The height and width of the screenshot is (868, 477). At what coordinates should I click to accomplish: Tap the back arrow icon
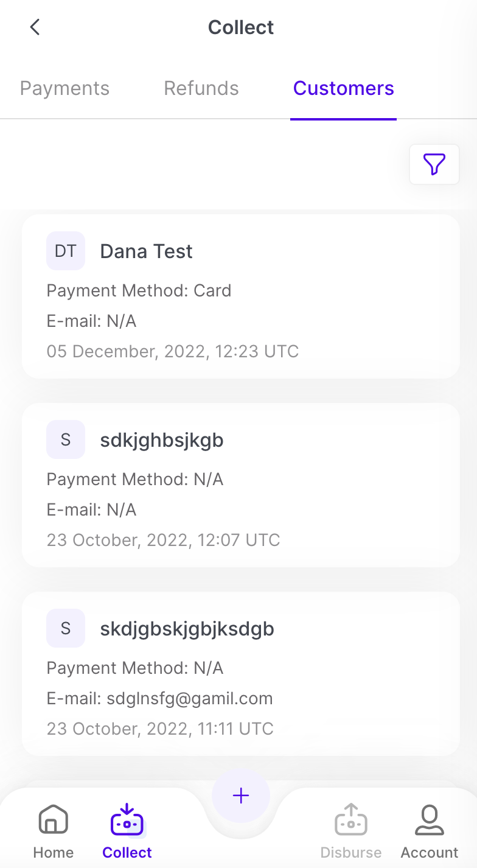35,27
